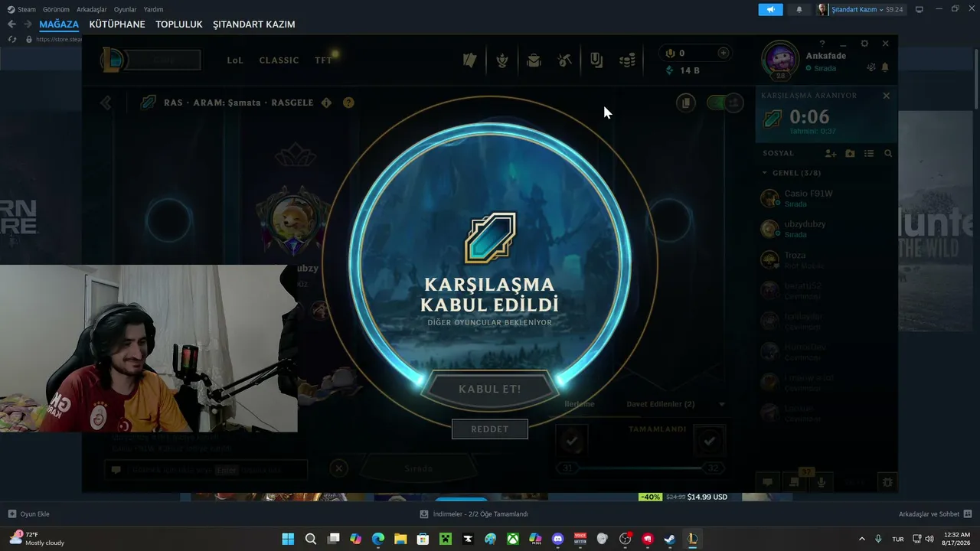This screenshot has height=551, width=980.
Task: Click the voice microphone icon in LoL
Action: point(822,482)
